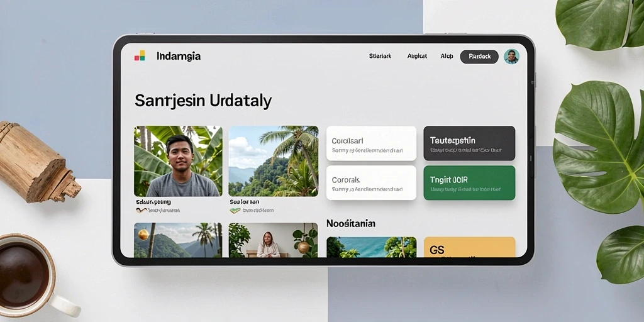The height and width of the screenshot is (322, 644).
Task: Open the Stiariark menu item
Action: [x=380, y=56]
